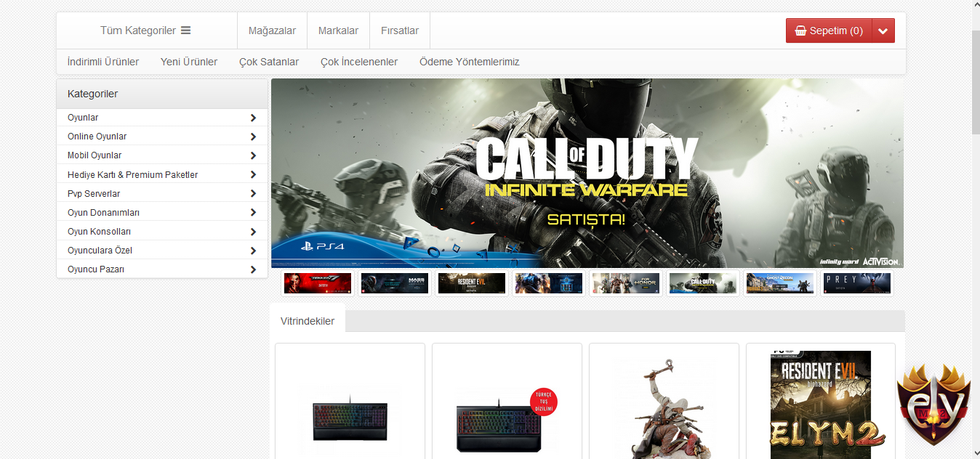The height and width of the screenshot is (459, 980).
Task: Expand the Oyun Donanımları chevron
Action: tap(253, 213)
